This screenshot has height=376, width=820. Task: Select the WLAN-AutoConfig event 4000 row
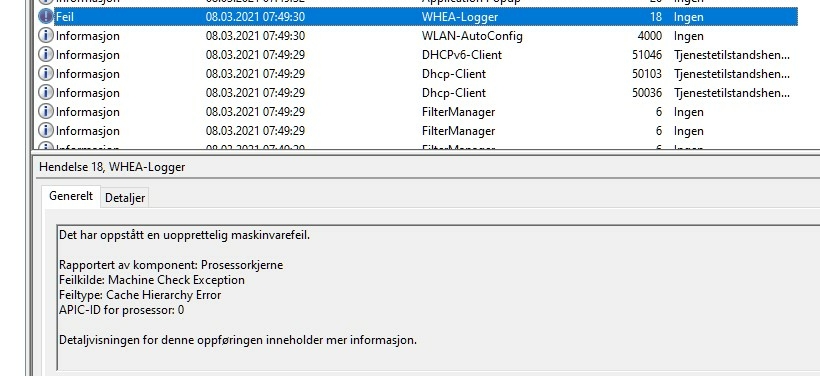[x=416, y=36]
